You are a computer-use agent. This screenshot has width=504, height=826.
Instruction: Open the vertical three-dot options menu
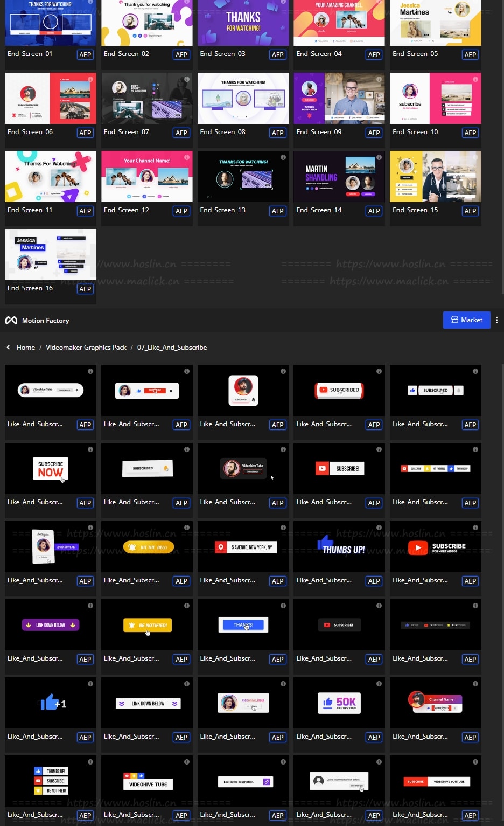pyautogui.click(x=496, y=320)
